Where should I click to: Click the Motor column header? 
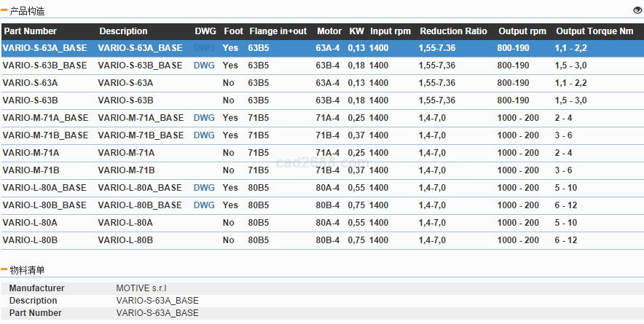[x=329, y=31]
